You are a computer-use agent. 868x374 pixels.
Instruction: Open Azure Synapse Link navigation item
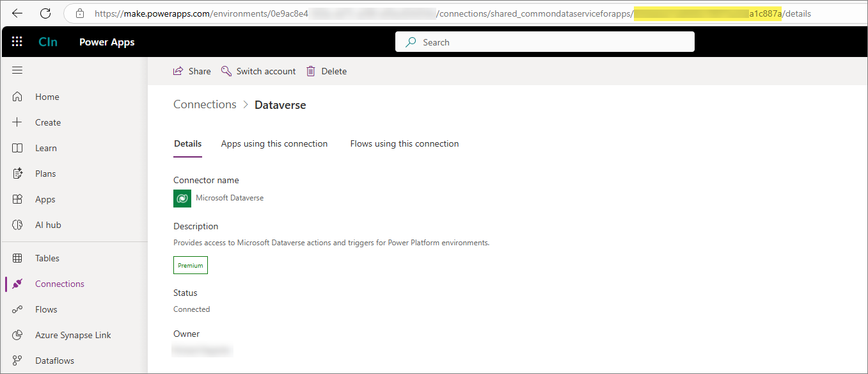[x=74, y=335]
